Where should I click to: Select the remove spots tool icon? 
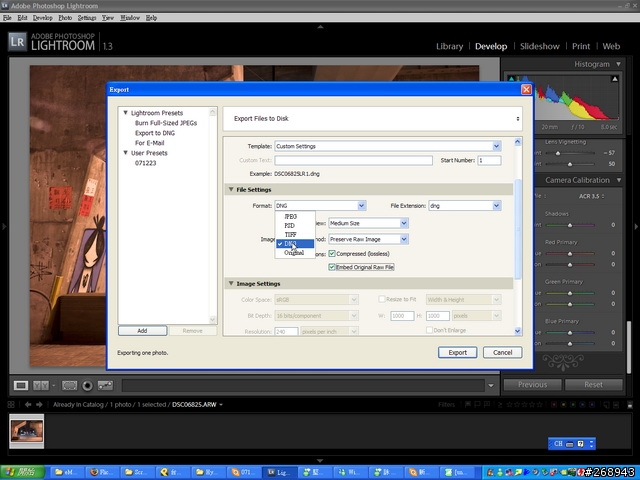click(x=105, y=385)
